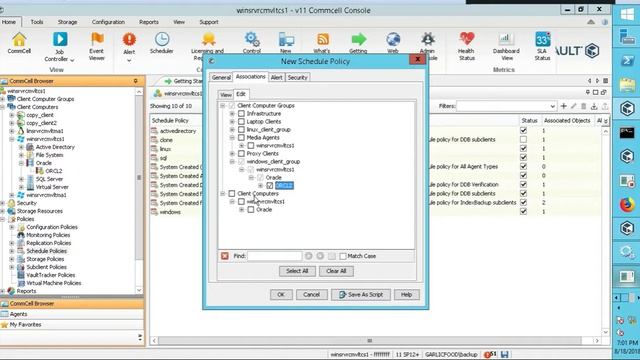This screenshot has height=360, width=640.
Task: Expand the Laptop Clients tree node
Action: tap(232, 122)
